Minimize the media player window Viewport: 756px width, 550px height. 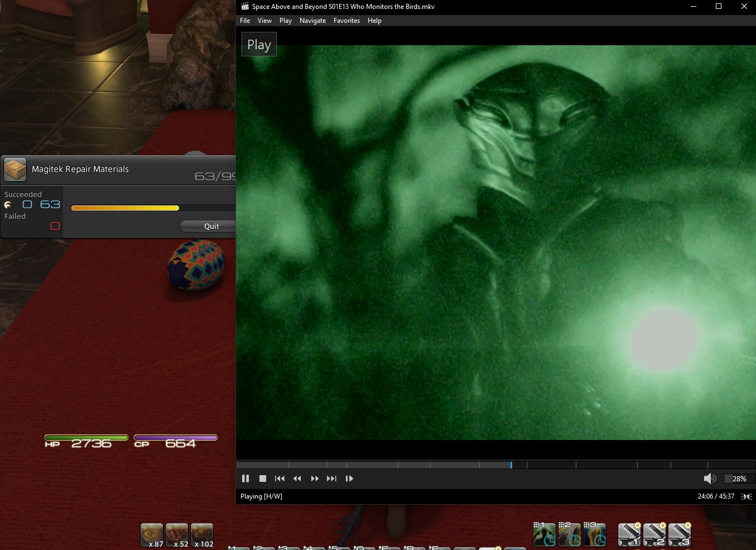coord(694,7)
